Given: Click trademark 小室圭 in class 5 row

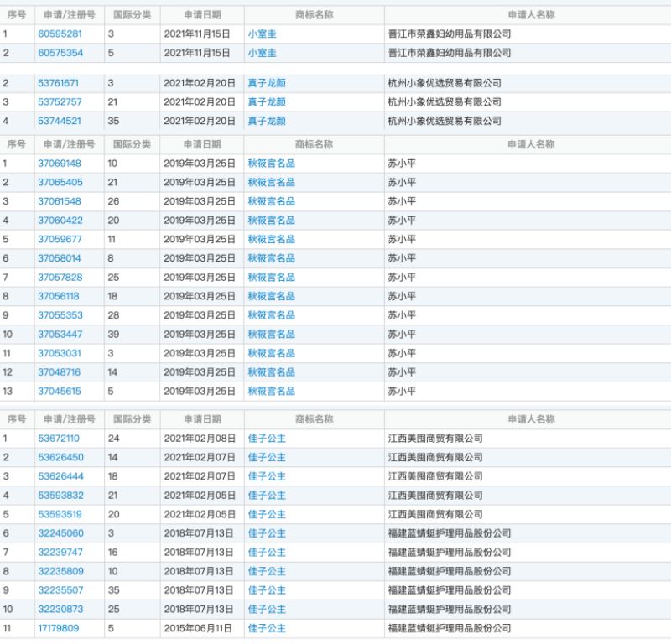Looking at the screenshot, I should click(x=263, y=53).
